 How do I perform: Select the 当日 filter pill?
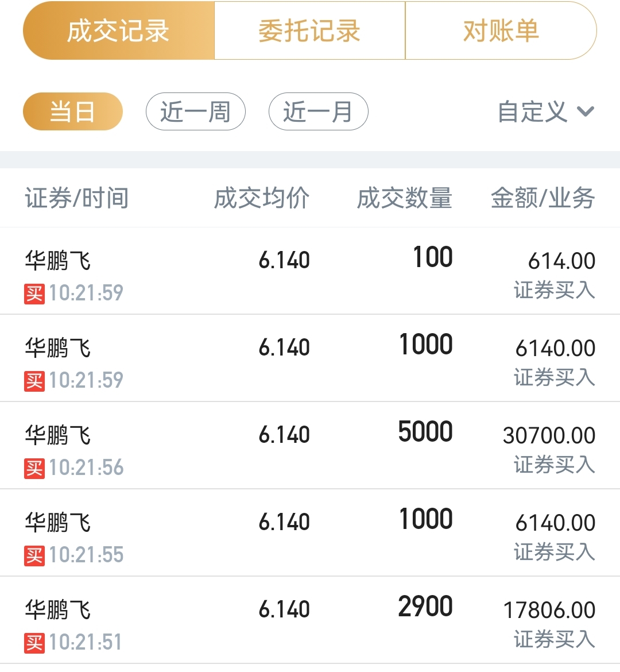coord(73,111)
